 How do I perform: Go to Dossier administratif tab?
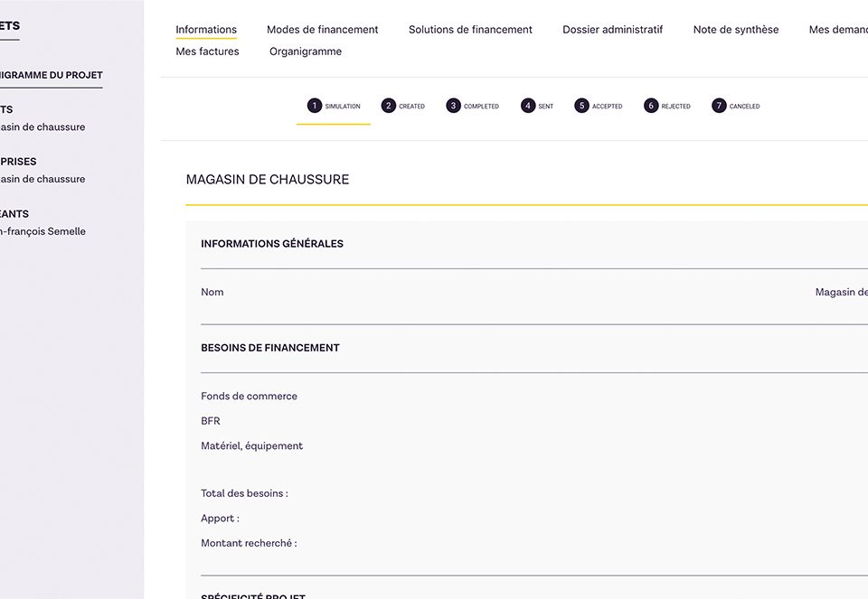(x=612, y=30)
